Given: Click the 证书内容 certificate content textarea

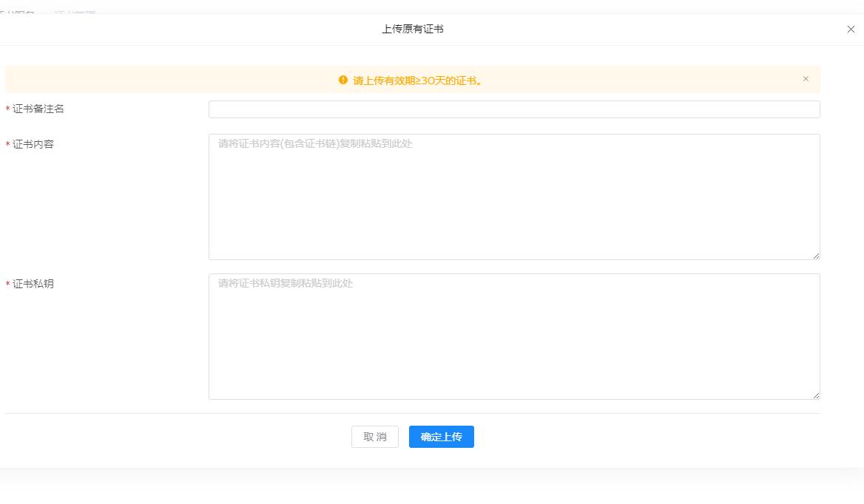Looking at the screenshot, I should click(514, 196).
